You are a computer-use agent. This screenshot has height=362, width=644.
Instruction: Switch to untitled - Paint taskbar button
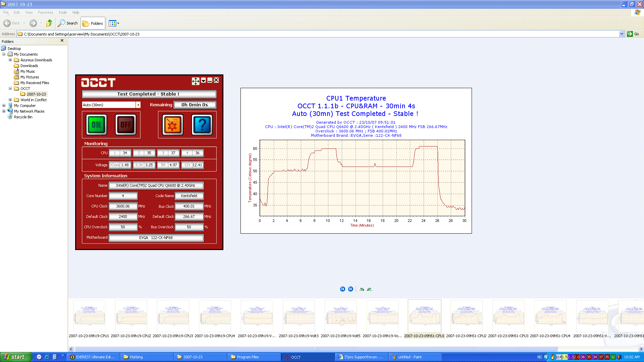pos(415,357)
